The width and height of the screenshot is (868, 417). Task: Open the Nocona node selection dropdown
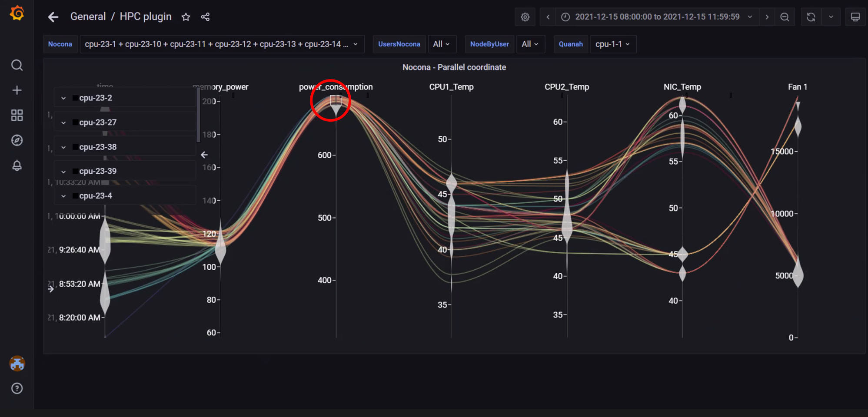[222, 44]
